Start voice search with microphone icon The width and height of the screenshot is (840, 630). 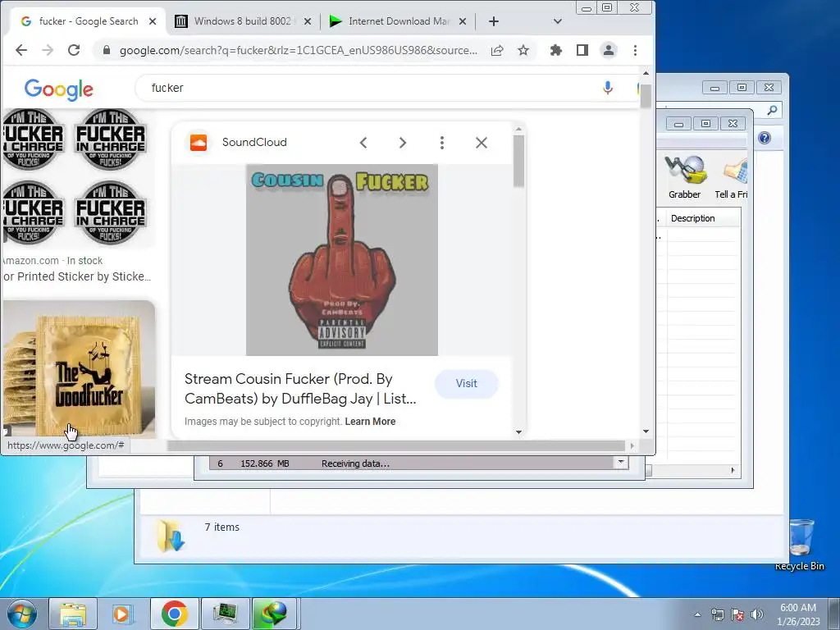coord(608,88)
